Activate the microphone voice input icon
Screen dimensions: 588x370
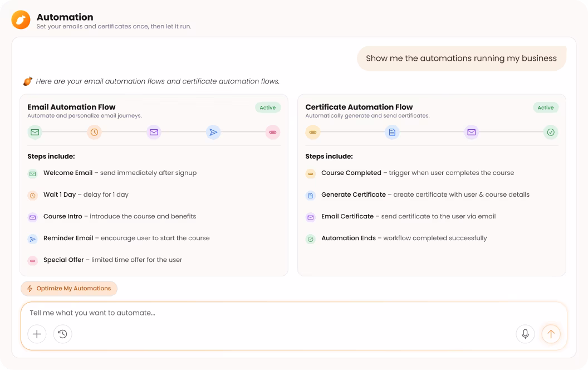525,334
